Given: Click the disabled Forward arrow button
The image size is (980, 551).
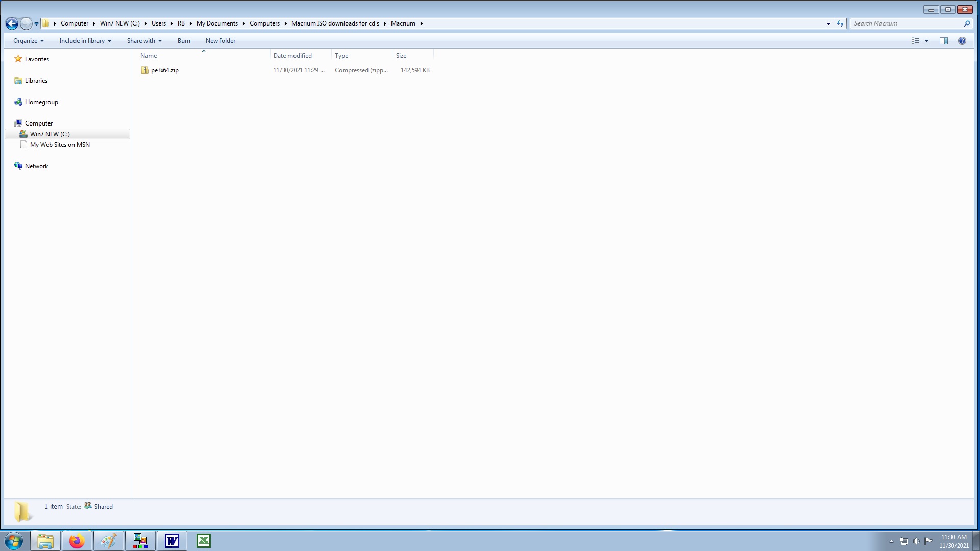Looking at the screenshot, I should [26, 23].
